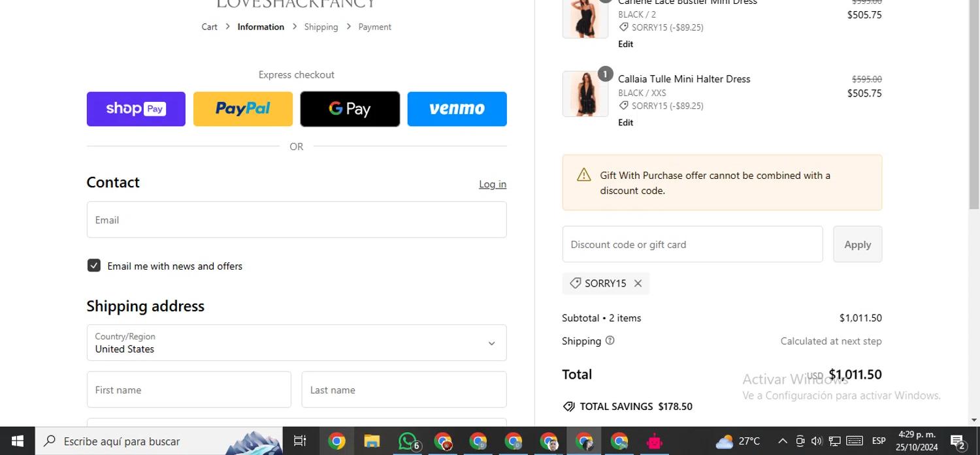This screenshot has width=980, height=455.
Task: Open the Country/Region dropdown
Action: pyautogui.click(x=297, y=343)
